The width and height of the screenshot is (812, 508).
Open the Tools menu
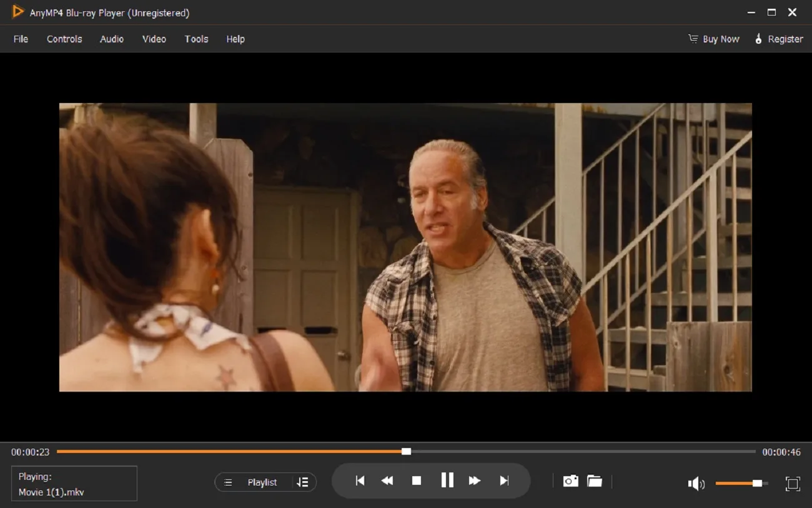196,39
